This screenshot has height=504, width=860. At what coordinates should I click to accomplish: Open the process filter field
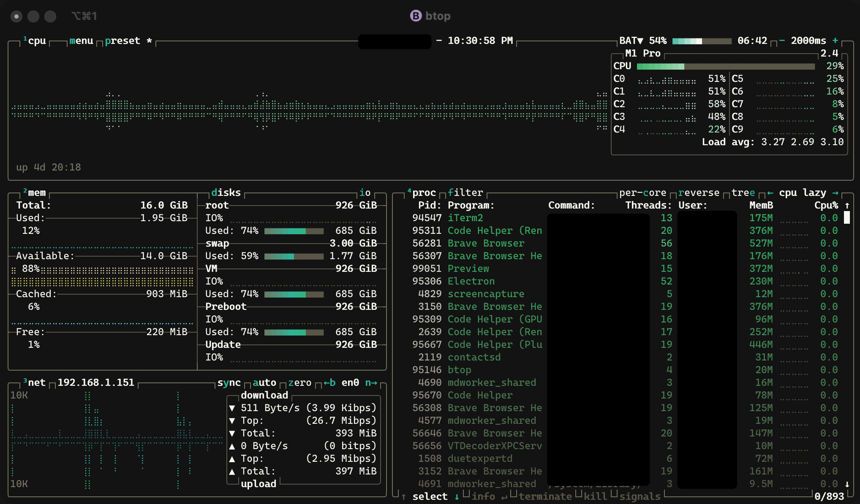[465, 193]
